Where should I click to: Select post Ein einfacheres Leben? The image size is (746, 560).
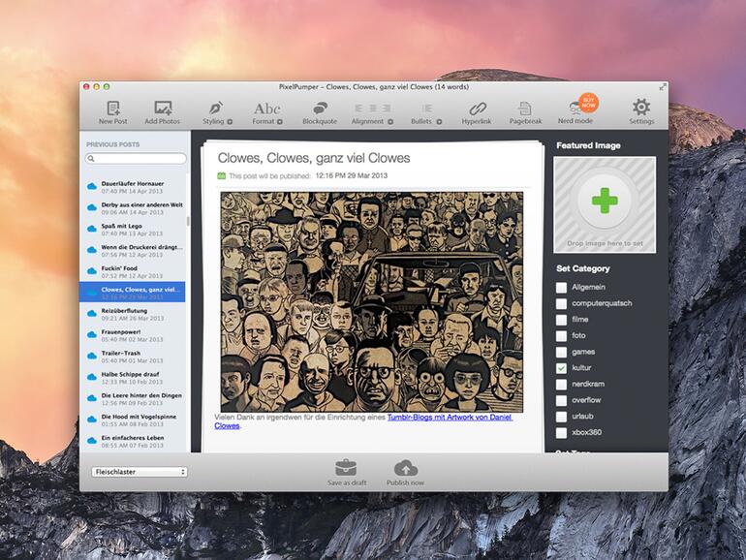point(133,441)
